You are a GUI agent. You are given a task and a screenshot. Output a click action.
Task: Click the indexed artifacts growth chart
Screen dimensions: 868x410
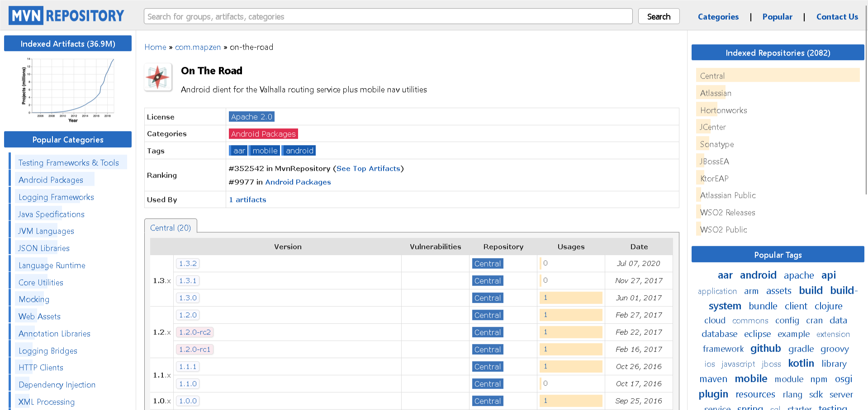click(x=68, y=90)
